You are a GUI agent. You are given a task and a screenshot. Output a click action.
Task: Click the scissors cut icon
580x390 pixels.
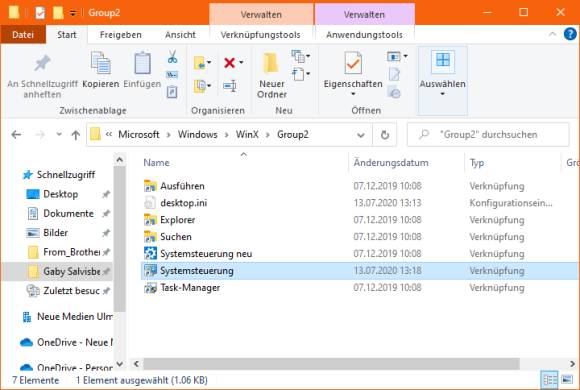pos(172,57)
